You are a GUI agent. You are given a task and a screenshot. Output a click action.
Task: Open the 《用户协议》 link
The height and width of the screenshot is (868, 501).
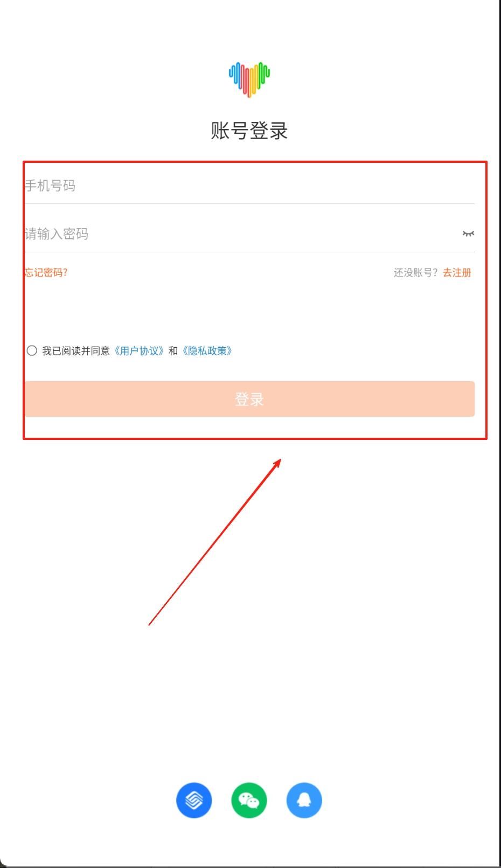pyautogui.click(x=139, y=351)
